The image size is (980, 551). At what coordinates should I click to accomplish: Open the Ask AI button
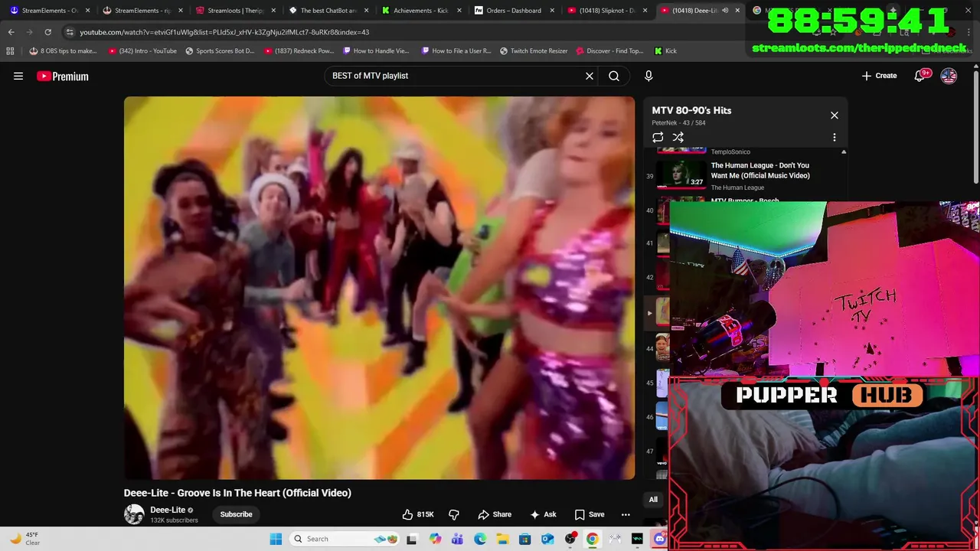click(543, 514)
